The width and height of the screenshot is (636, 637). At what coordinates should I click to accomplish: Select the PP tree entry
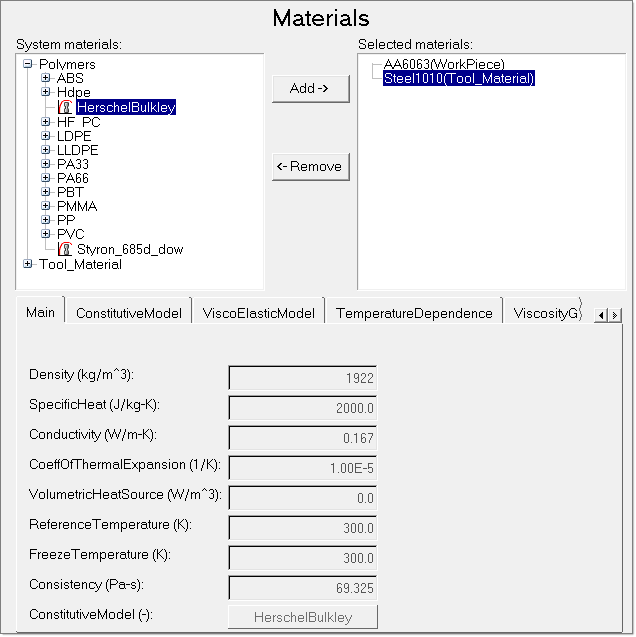(x=66, y=220)
